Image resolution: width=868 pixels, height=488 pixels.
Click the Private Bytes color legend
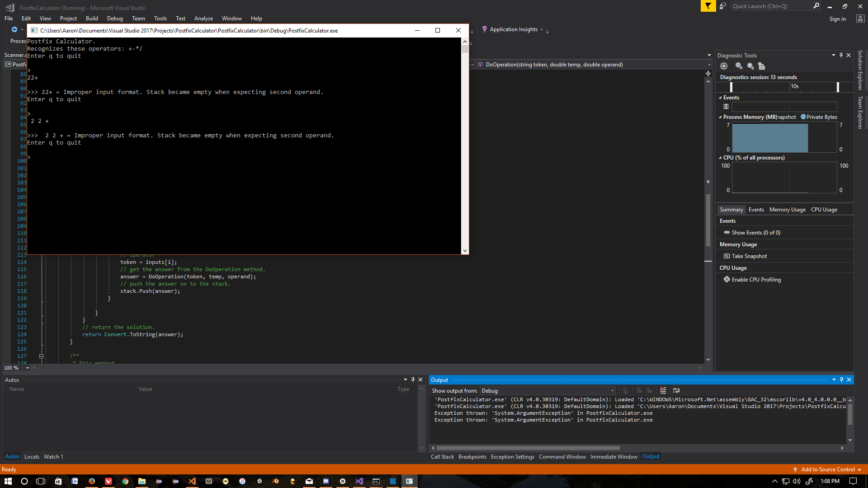[803, 117]
